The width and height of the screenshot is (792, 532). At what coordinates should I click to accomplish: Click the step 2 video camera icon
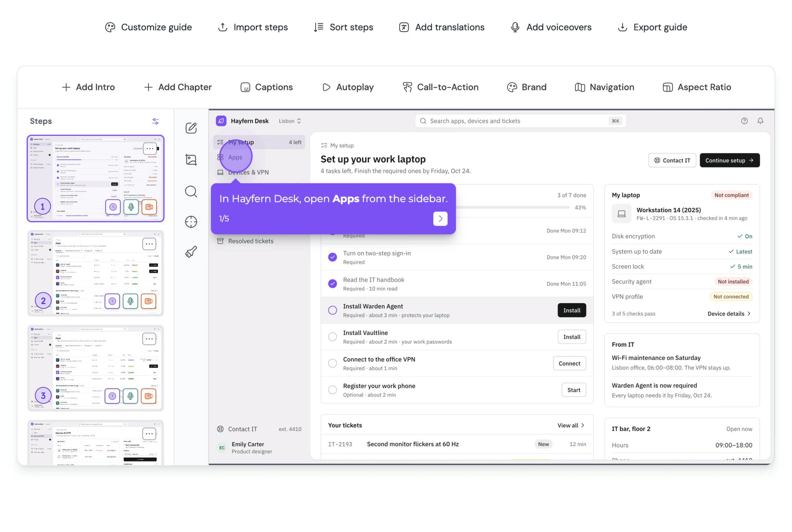click(148, 301)
